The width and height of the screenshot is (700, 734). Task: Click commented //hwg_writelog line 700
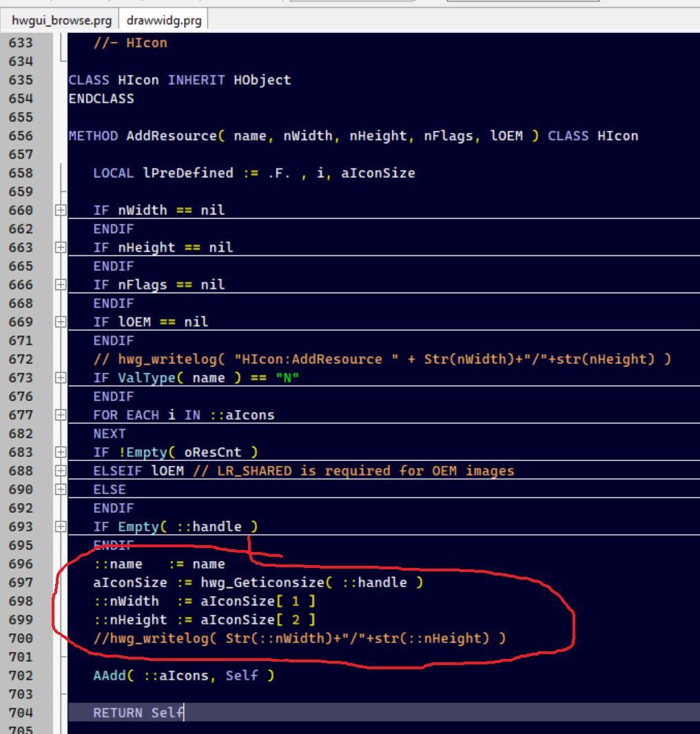(300, 638)
